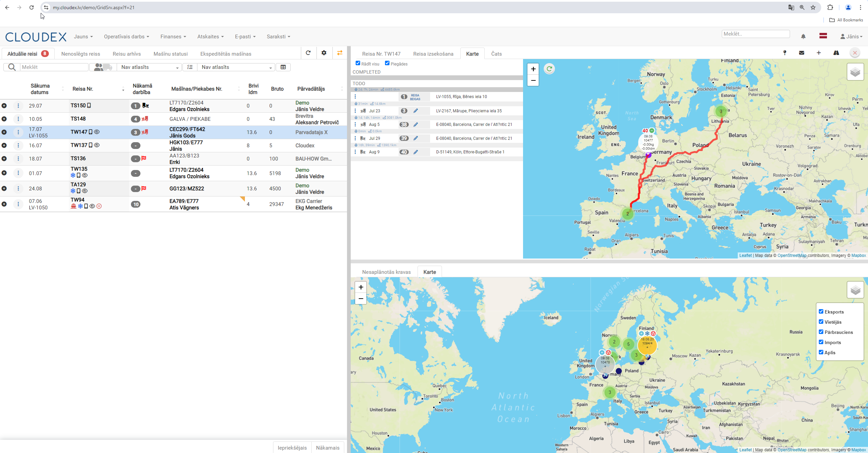Disable the Eksports map filter checkbox
The image size is (868, 453).
[x=821, y=312]
